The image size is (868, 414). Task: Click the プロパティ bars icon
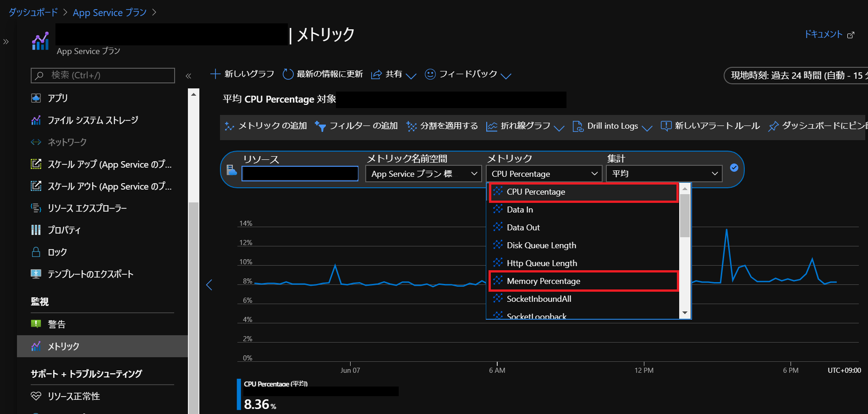36,230
